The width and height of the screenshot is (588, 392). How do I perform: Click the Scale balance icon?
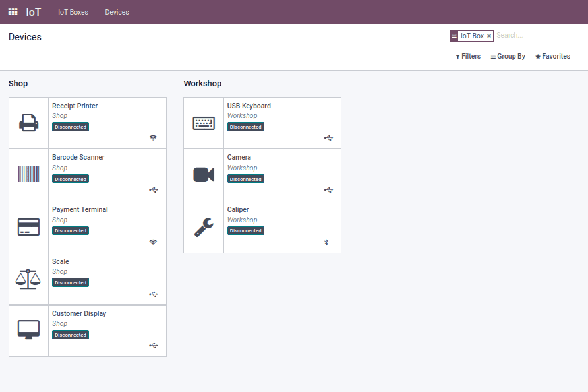coord(28,279)
